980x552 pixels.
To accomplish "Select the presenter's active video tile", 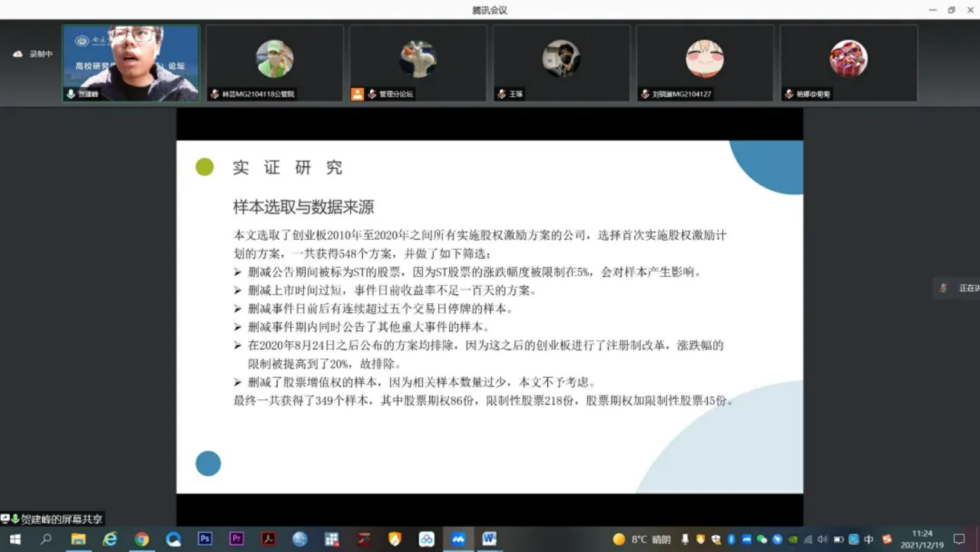I will 131,63.
